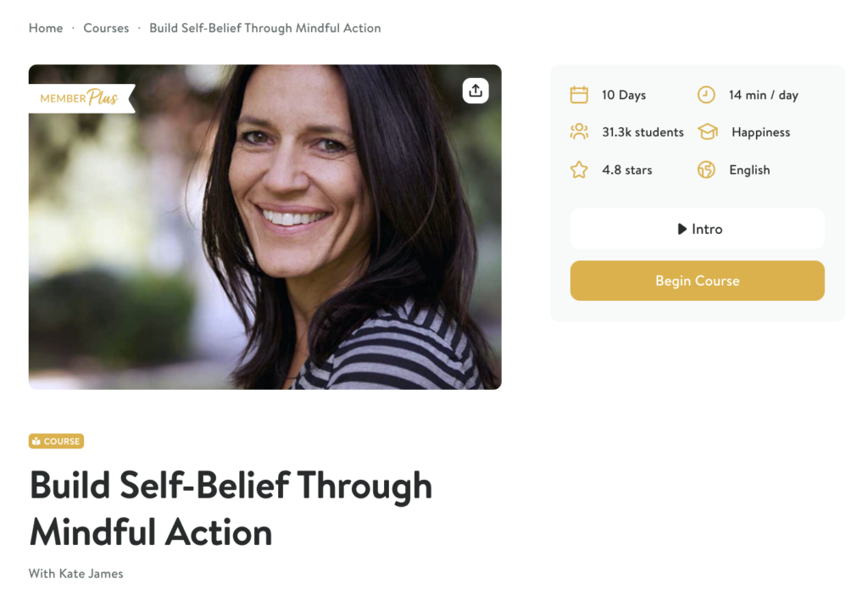Click the graduation cap icon next to Happiness

click(707, 132)
